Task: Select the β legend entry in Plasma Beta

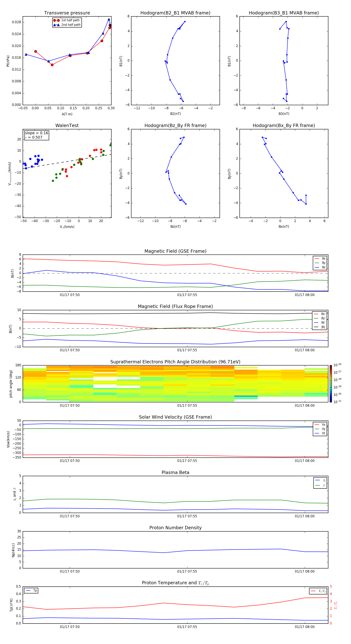Action: pos(320,485)
